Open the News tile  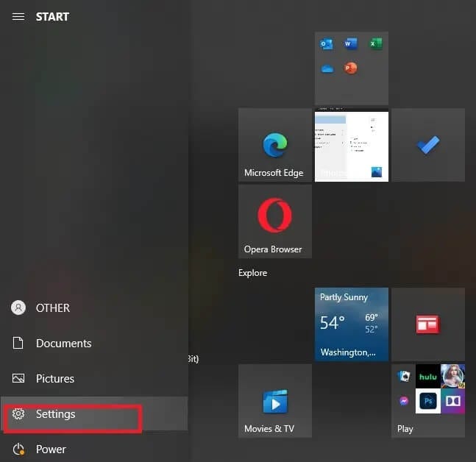point(428,324)
